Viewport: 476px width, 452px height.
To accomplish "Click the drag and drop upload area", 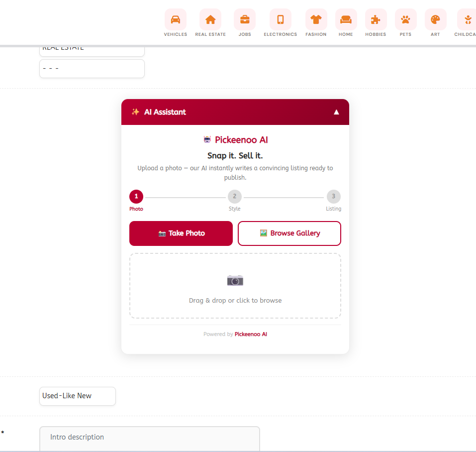I will [x=235, y=286].
